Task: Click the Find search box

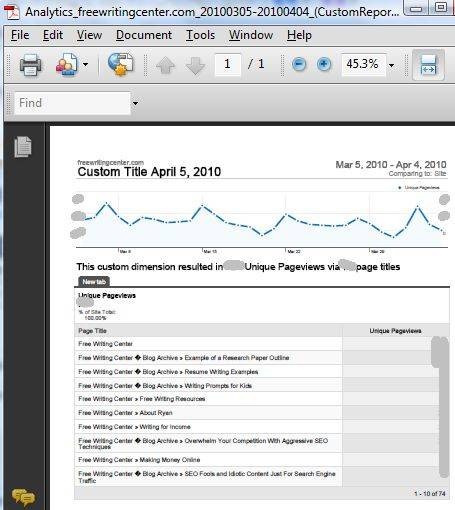Action: click(x=72, y=103)
